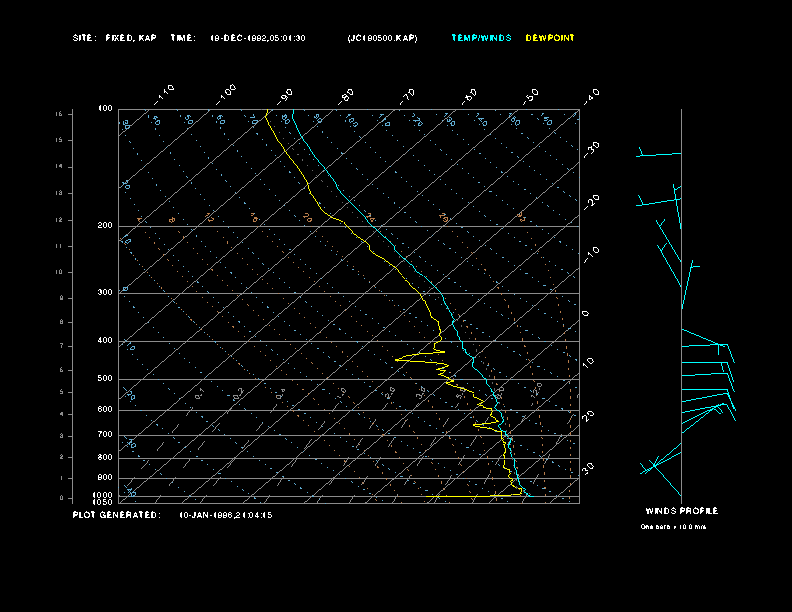792x612 pixels.
Task: Click the 300 pressure level label
Action: coord(105,293)
